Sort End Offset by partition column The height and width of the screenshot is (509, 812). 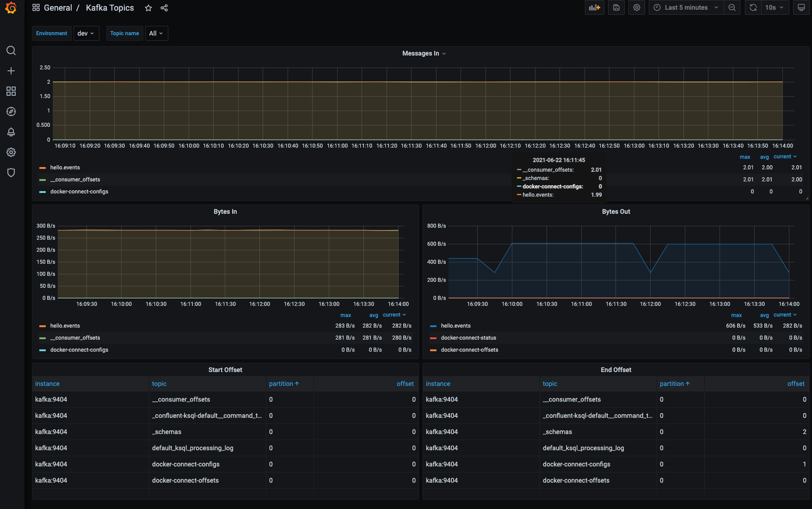674,384
